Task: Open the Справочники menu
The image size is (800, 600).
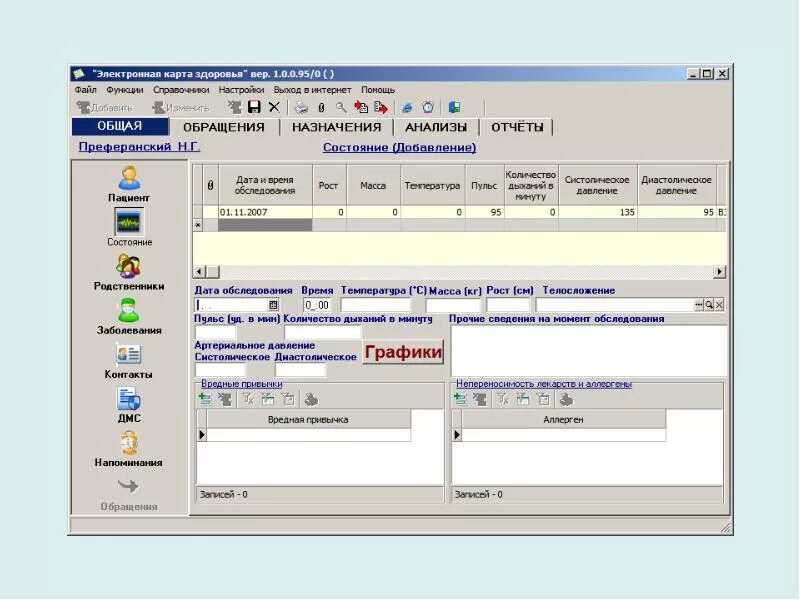Action: point(181,90)
